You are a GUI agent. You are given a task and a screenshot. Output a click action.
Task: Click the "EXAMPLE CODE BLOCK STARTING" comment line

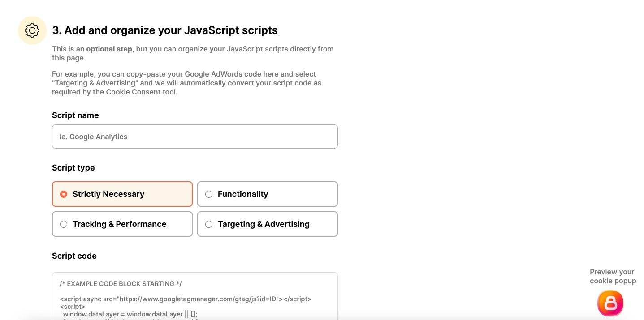click(121, 284)
